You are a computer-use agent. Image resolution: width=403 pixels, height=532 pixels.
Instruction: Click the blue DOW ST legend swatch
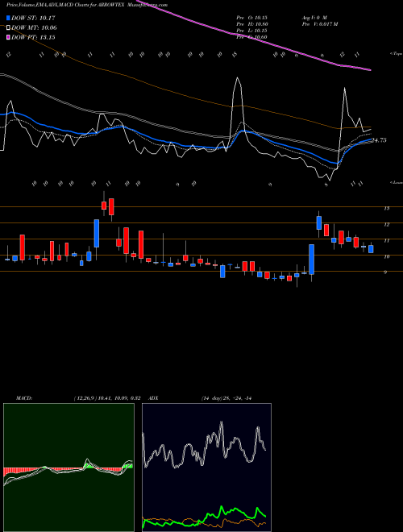8,18
